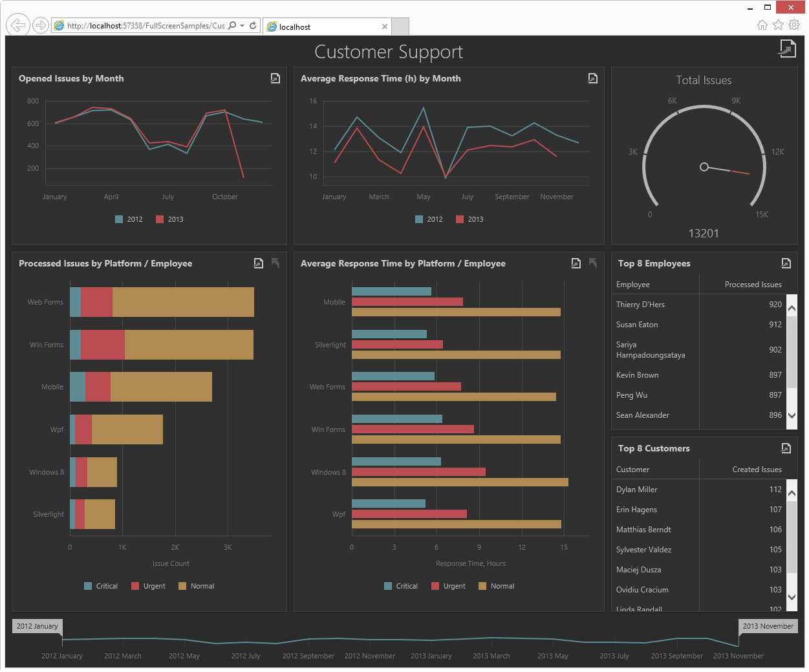Export the Opened Issues by Month chart
This screenshot has width=809, height=672.
(275, 78)
